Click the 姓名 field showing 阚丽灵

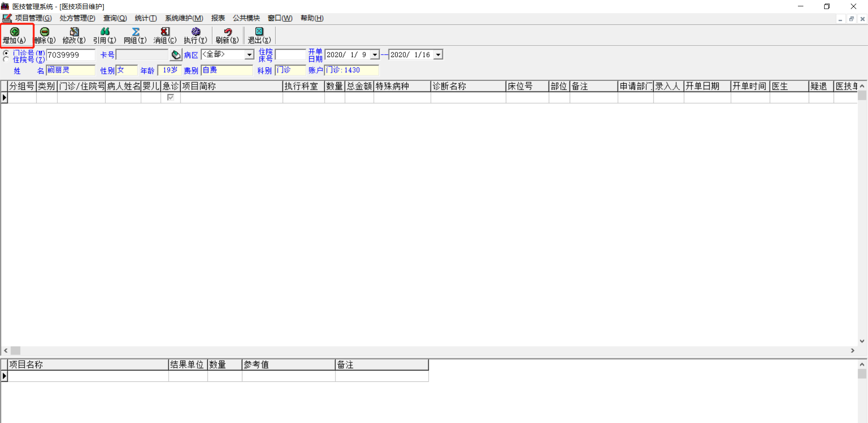pyautogui.click(x=71, y=70)
